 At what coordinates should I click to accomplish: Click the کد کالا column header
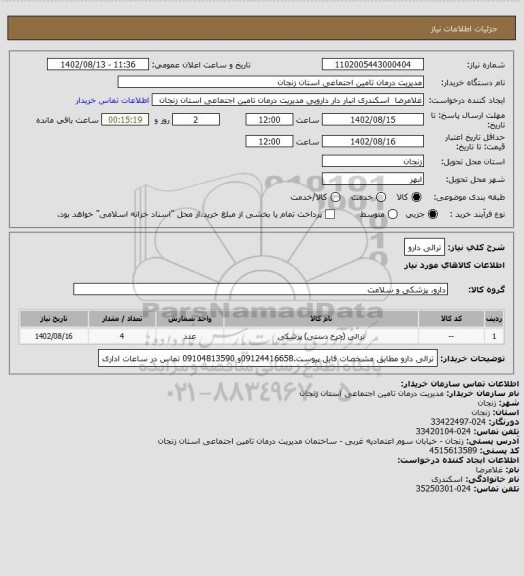coord(451,318)
